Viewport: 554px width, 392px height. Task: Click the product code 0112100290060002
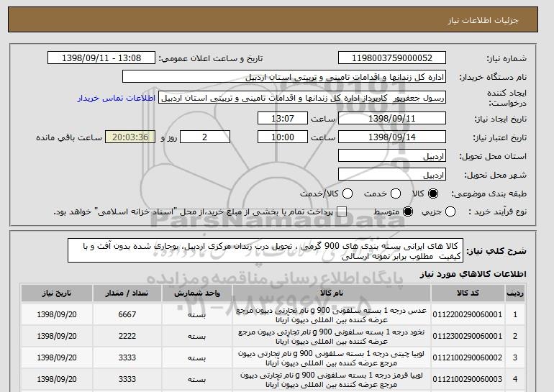click(468, 357)
